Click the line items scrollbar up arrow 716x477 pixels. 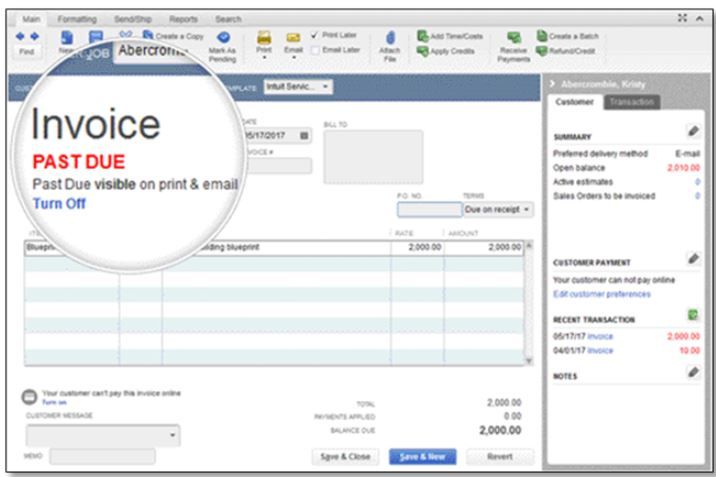pyautogui.click(x=529, y=246)
